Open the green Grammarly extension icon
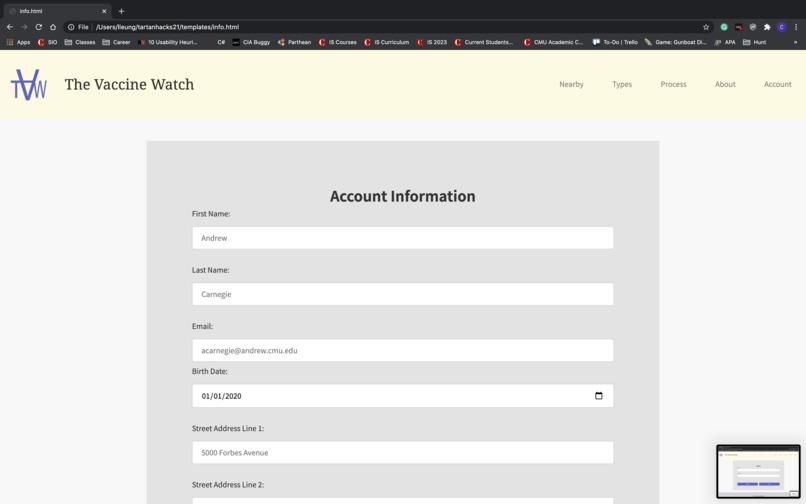The height and width of the screenshot is (504, 806). (x=724, y=27)
